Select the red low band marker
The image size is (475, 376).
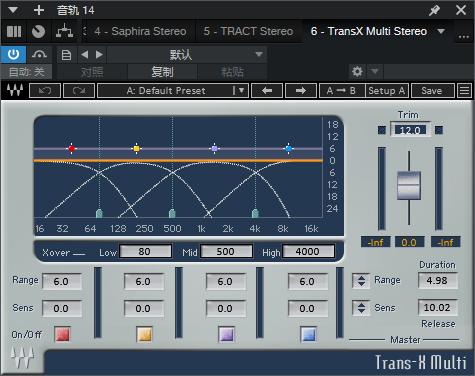(x=71, y=148)
